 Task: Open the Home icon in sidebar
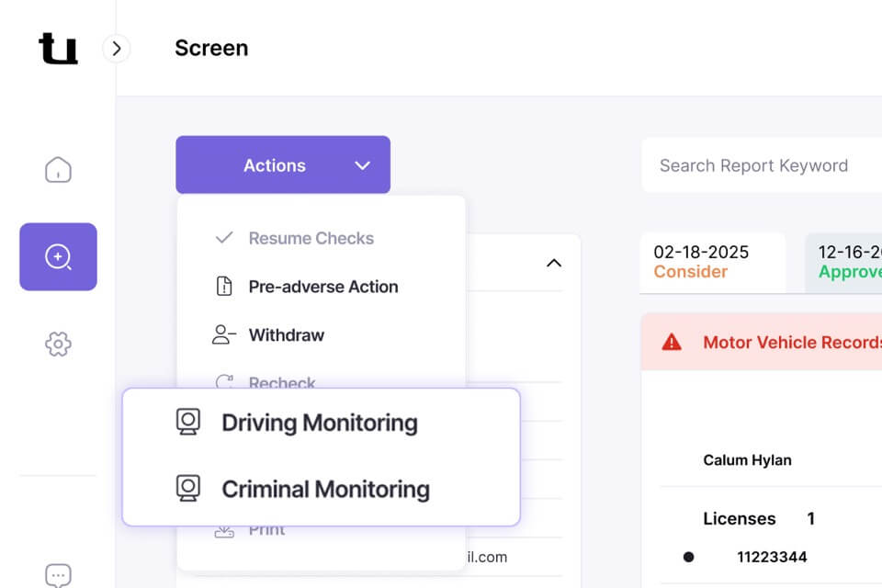click(58, 170)
